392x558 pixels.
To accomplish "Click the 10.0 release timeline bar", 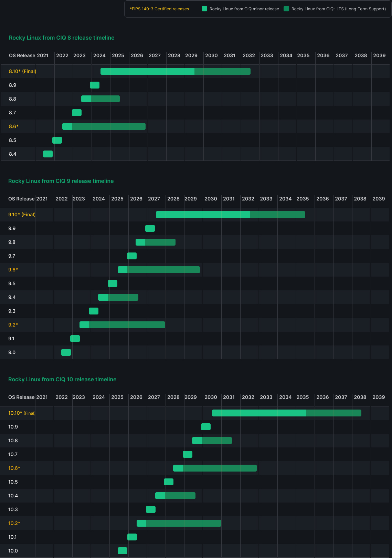I will pyautogui.click(x=123, y=551).
